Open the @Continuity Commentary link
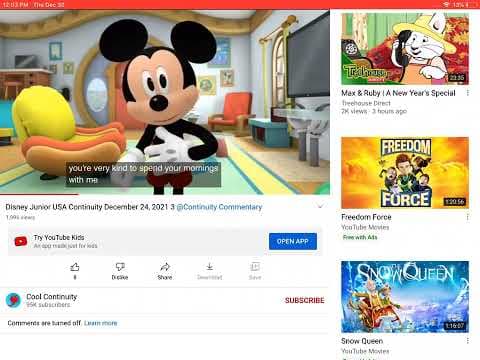 coord(219,207)
